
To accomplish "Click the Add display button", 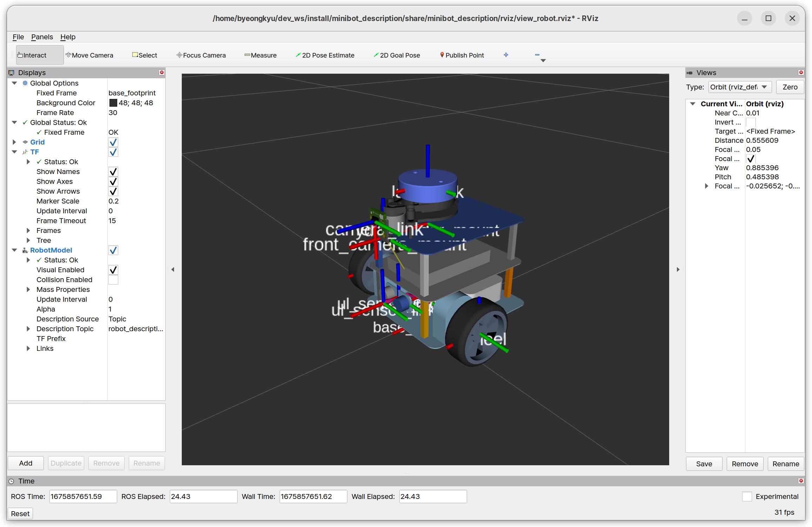I will click(26, 463).
